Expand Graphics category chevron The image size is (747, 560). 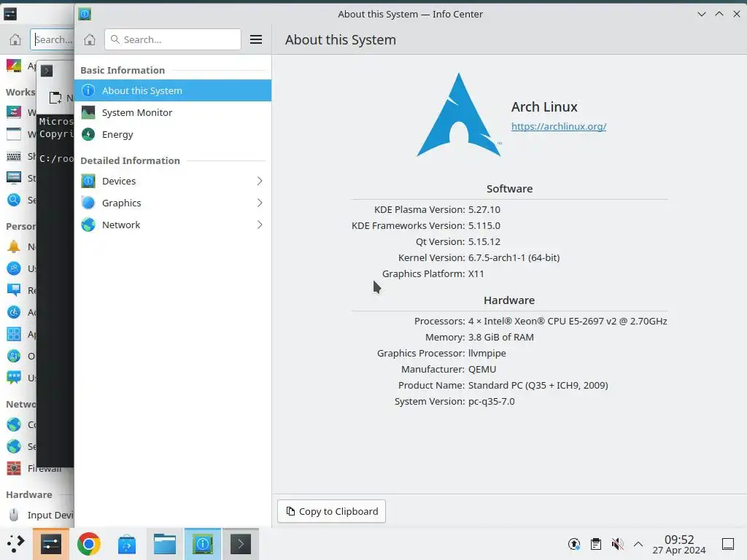(260, 203)
